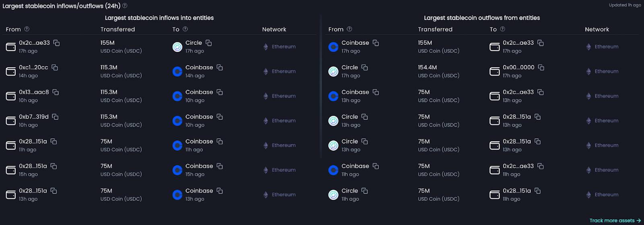Copy address 0x2c...ae33 in first inflow row

(x=56, y=43)
